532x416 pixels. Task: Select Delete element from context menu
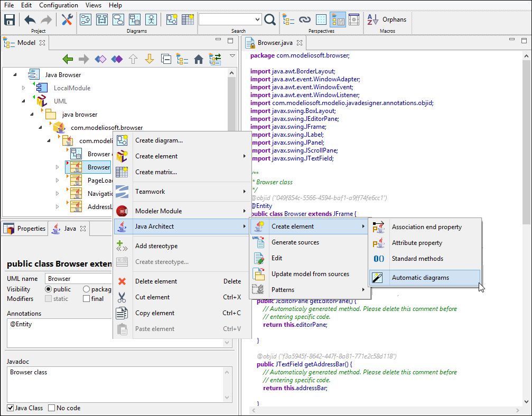coord(182,281)
